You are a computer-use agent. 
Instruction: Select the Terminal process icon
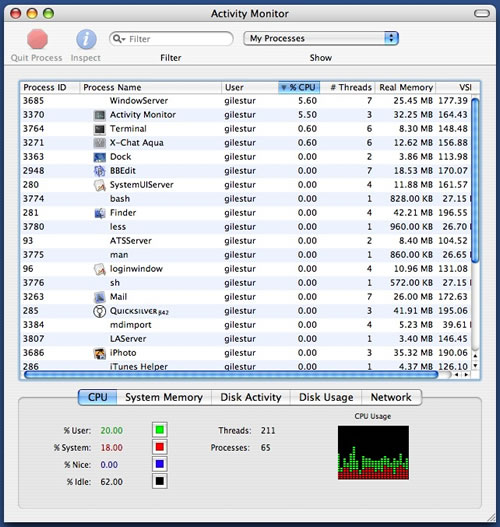pyautogui.click(x=99, y=129)
